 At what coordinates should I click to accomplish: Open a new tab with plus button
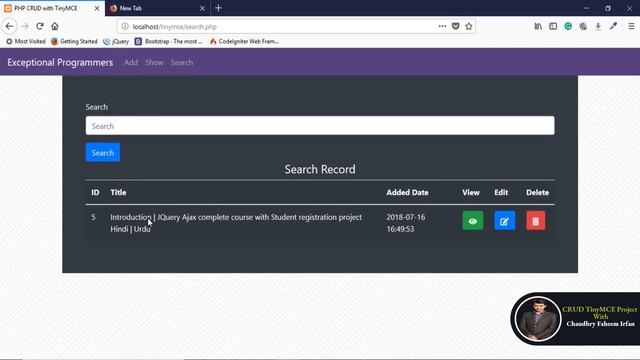(x=218, y=8)
